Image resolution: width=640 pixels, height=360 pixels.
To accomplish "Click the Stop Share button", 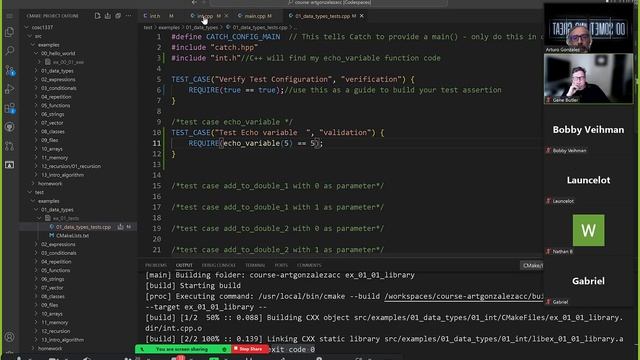I will (x=250, y=349).
